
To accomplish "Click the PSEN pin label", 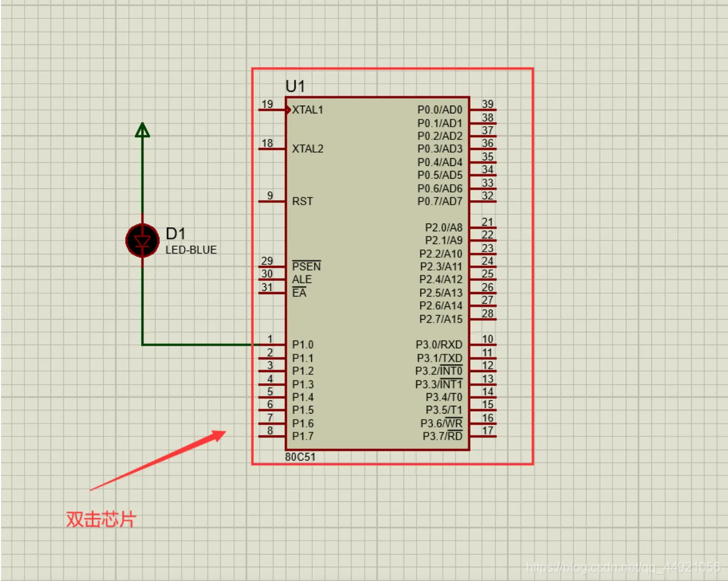I will click(x=306, y=266).
